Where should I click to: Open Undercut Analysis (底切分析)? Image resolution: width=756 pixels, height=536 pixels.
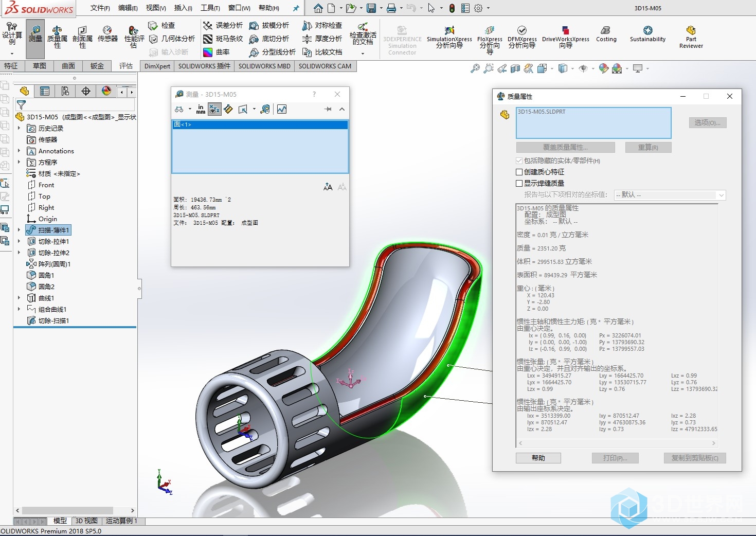(269, 39)
